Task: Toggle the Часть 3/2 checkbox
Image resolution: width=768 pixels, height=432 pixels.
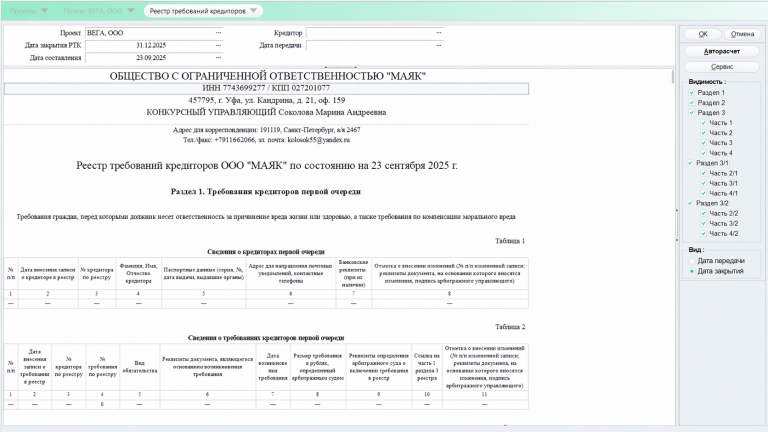Action: click(x=703, y=223)
